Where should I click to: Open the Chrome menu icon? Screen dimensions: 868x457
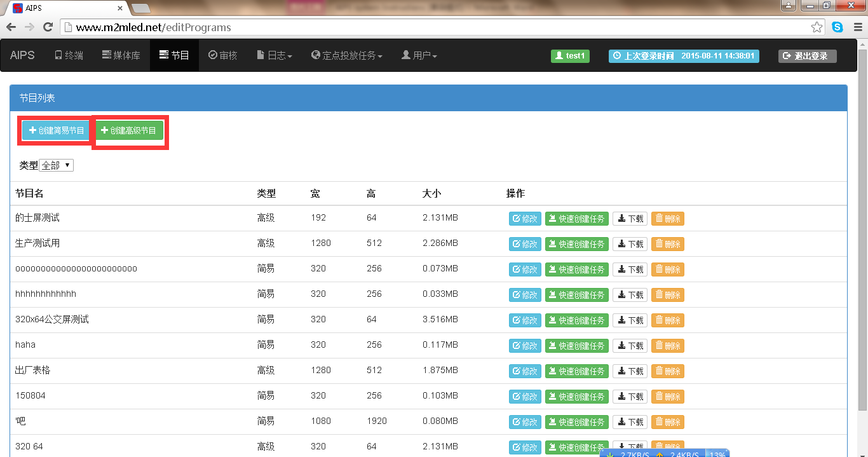click(x=857, y=27)
